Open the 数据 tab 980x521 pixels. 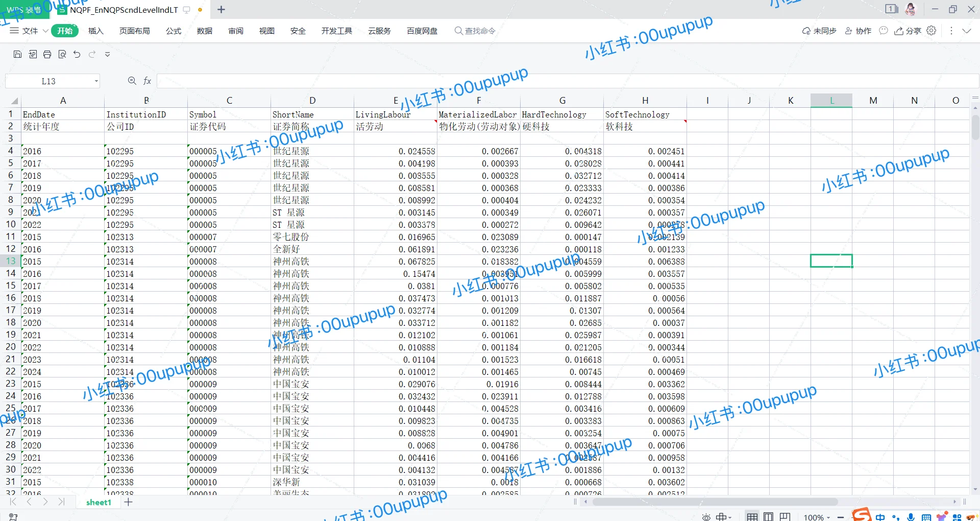point(205,31)
